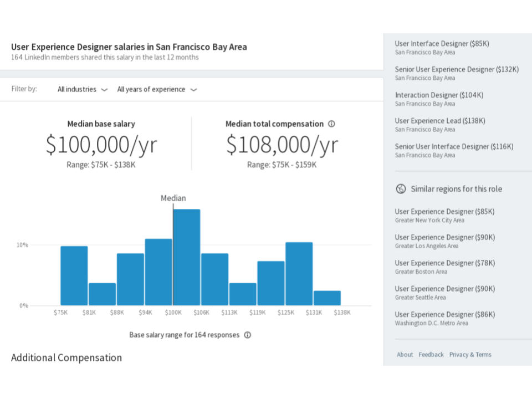This screenshot has height=399, width=532.
Task: Open the All industries filter dropdown
Action: point(83,89)
